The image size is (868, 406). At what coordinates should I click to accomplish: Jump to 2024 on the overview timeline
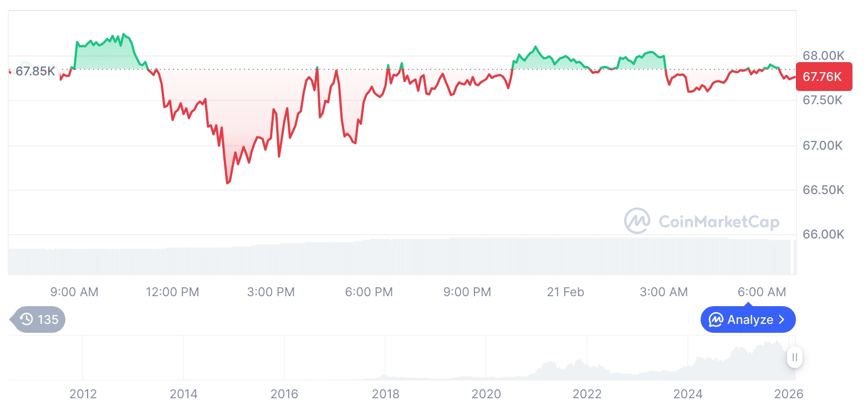pyautogui.click(x=688, y=394)
